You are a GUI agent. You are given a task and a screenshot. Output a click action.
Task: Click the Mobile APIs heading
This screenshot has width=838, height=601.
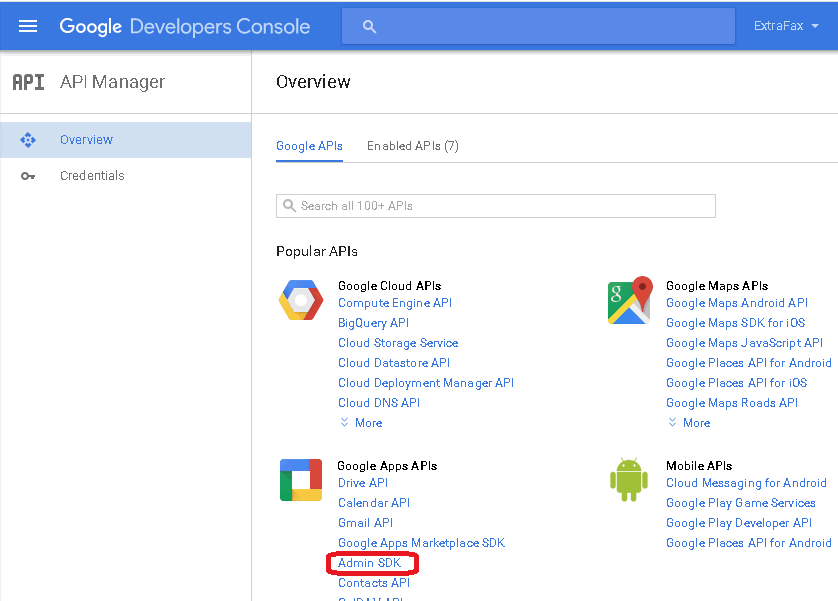click(699, 466)
